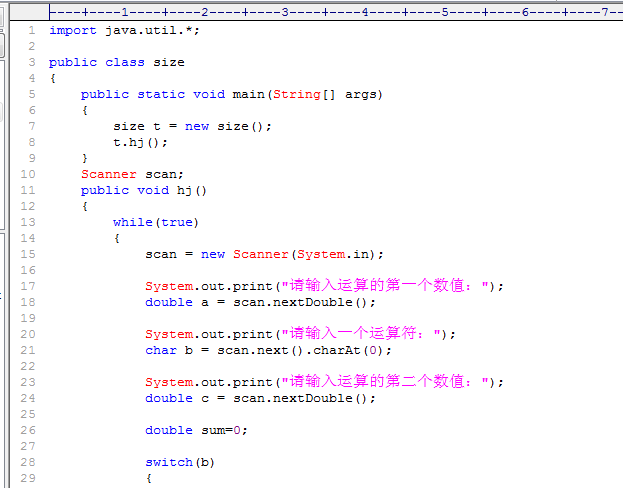Click 'Scanner' constructor on line 15
This screenshot has width=623, height=488.
point(261,254)
